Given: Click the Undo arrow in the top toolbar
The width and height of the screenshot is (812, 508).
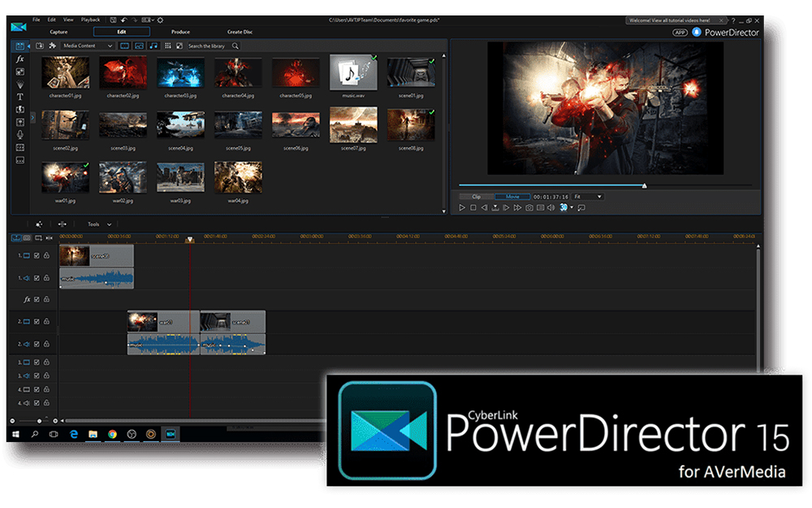Looking at the screenshot, I should pos(124,20).
